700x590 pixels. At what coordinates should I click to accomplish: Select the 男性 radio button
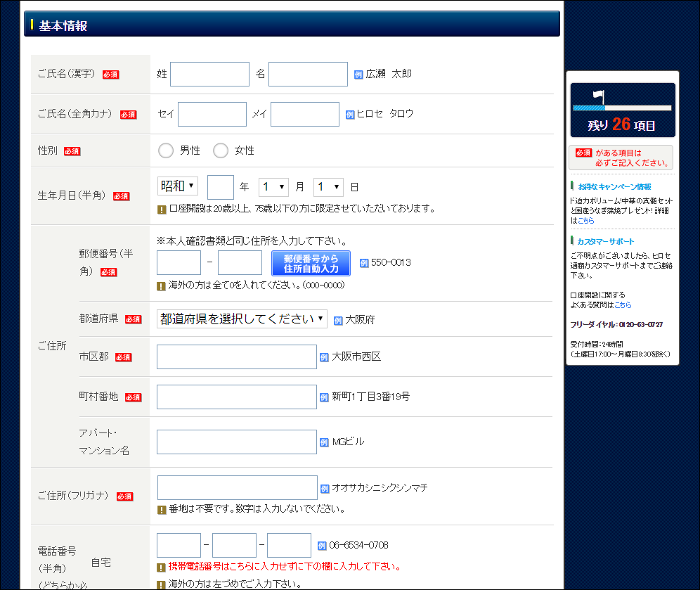[x=166, y=150]
